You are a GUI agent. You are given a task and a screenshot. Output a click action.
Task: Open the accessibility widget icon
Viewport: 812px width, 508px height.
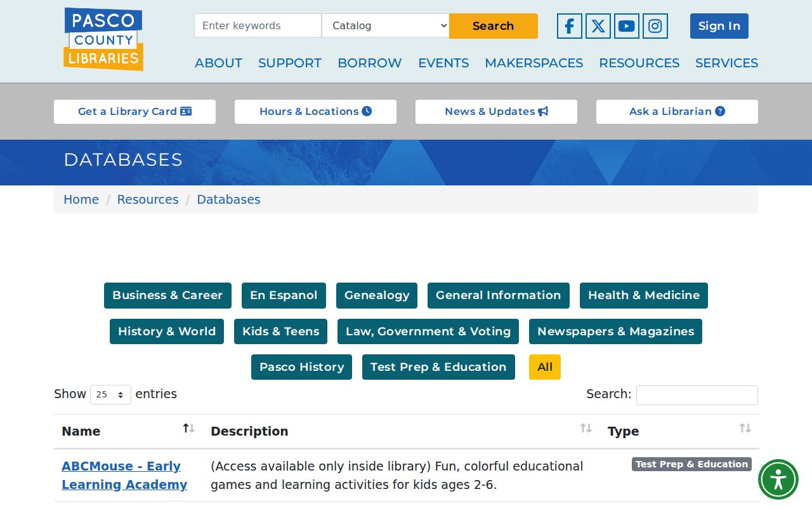pos(778,479)
